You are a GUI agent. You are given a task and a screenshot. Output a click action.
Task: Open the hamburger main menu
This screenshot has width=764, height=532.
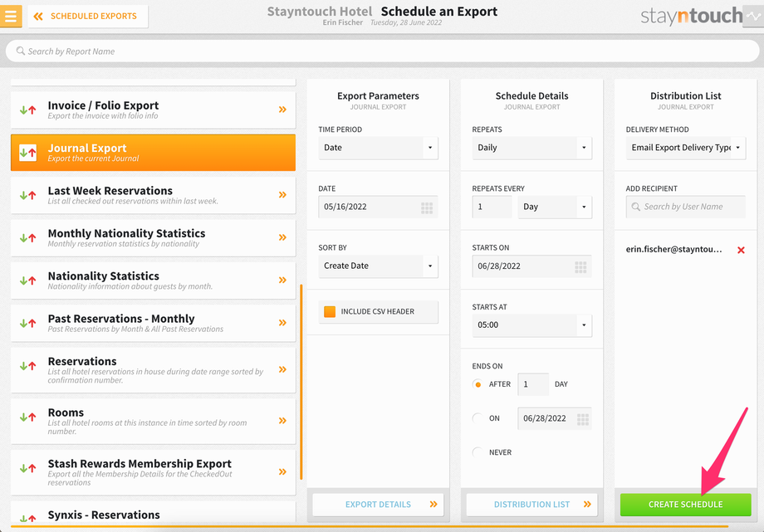pyautogui.click(x=11, y=16)
